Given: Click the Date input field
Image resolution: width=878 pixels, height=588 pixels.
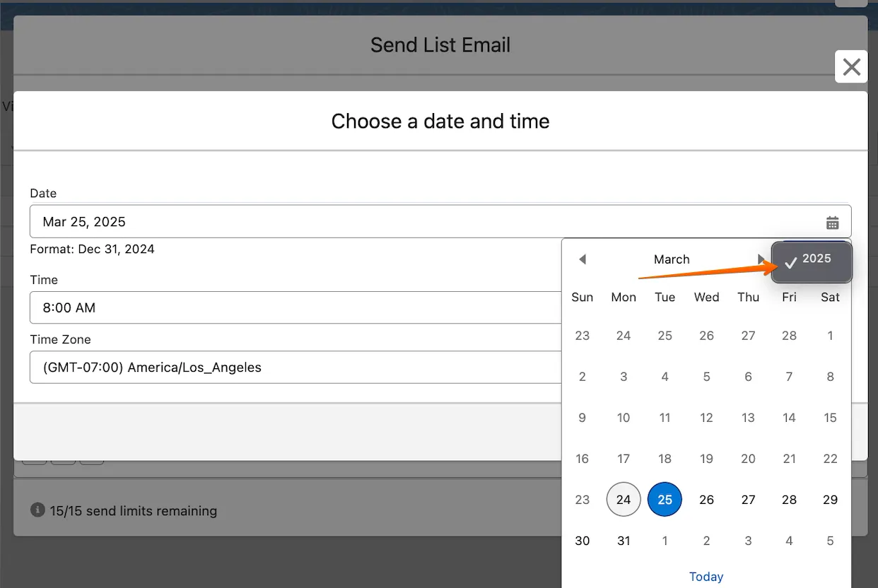Looking at the screenshot, I should 424,222.
